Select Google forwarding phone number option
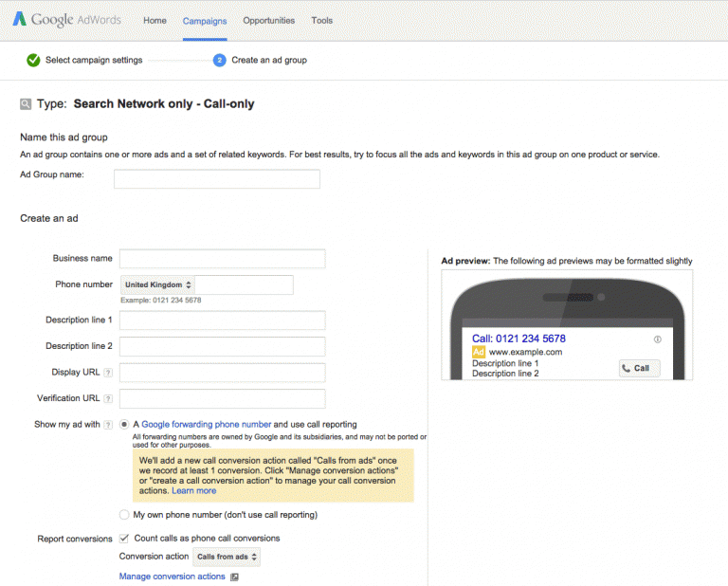Viewport: 728px width, 586px height. [x=125, y=425]
